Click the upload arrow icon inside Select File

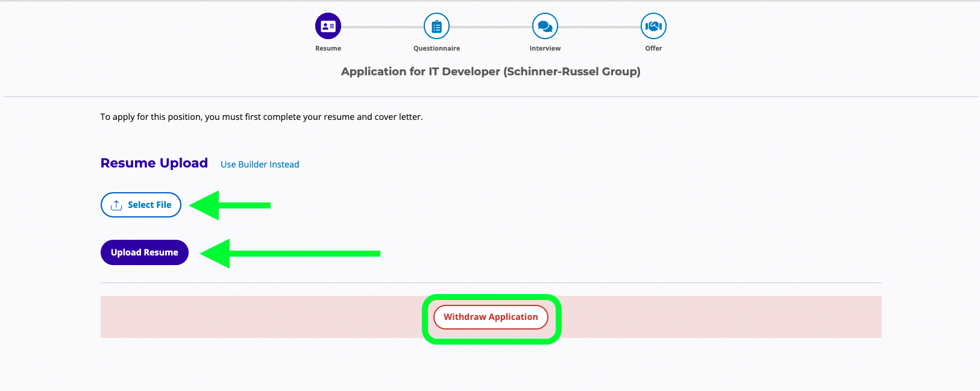116,205
